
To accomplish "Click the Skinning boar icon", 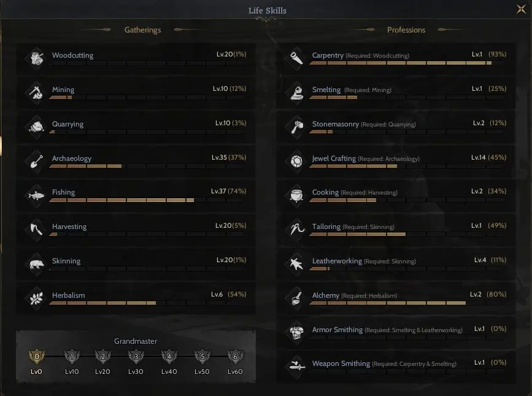I will click(36, 264).
